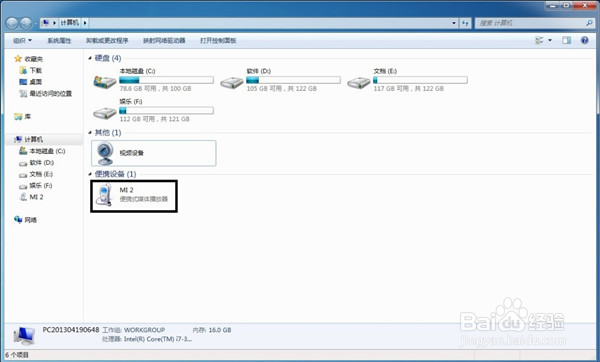
Task: Expand the arrow after the 计算机 breadcrumb
Action: pos(85,23)
